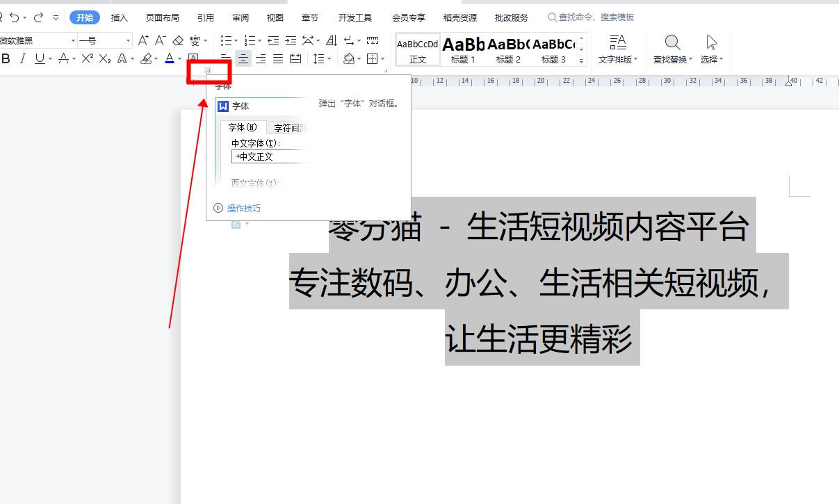The image size is (839, 504).
Task: Toggle italic formatting
Action: (x=23, y=59)
